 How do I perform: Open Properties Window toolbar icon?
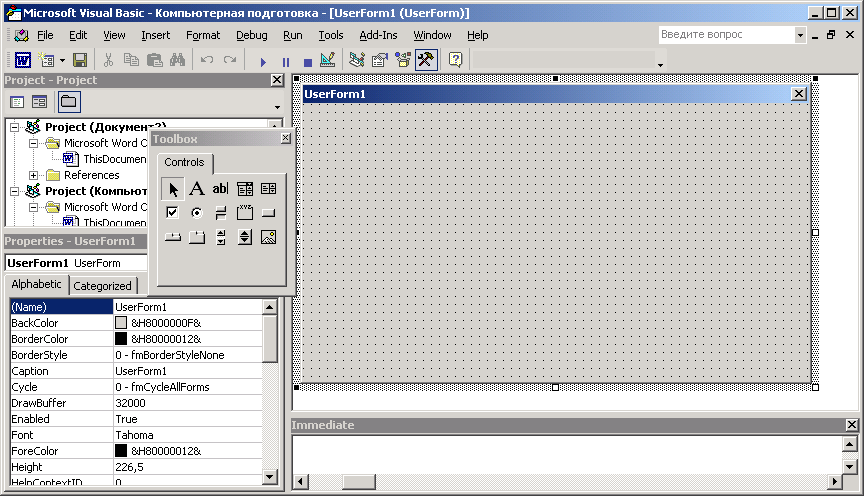(380, 60)
